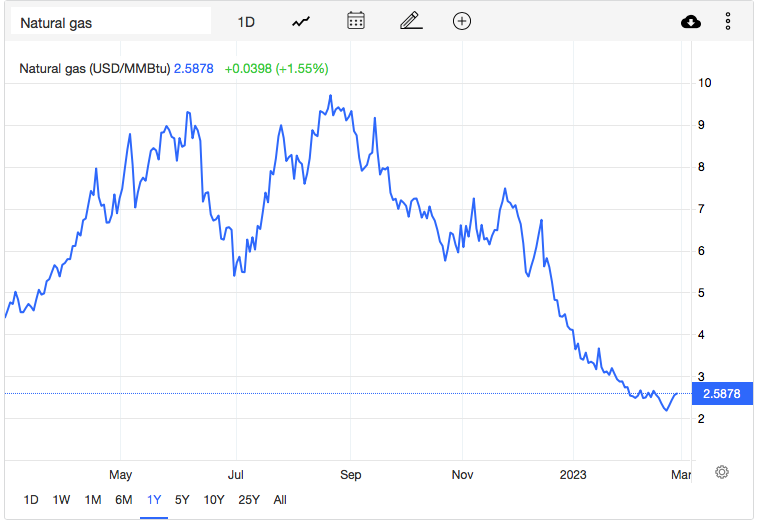Switch to the 6M time range
The height and width of the screenshot is (526, 762).
click(124, 500)
